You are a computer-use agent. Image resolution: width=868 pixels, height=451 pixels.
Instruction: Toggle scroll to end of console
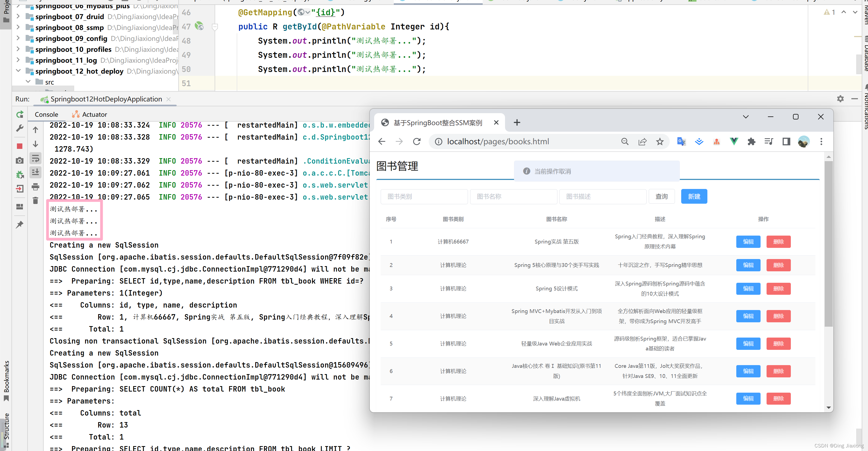35,172
